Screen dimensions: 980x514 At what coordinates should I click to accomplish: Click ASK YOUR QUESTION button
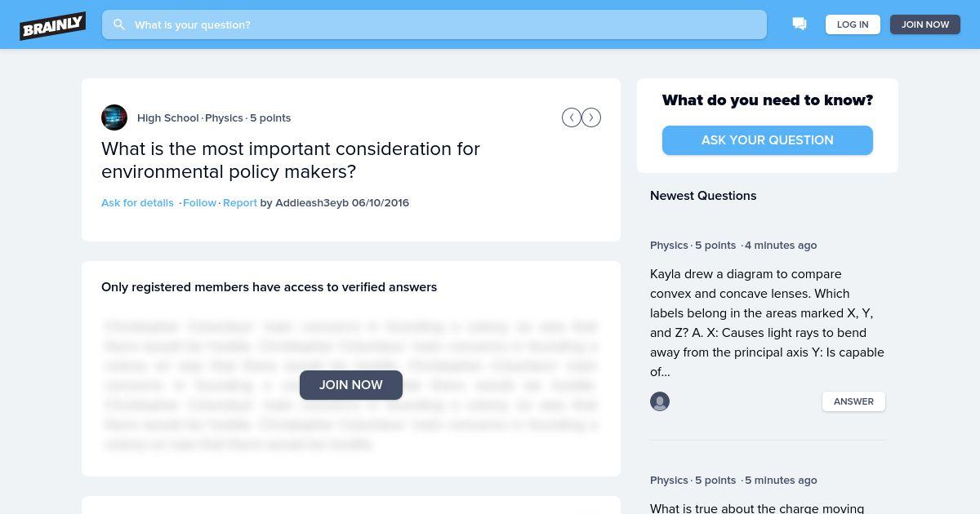coord(768,140)
